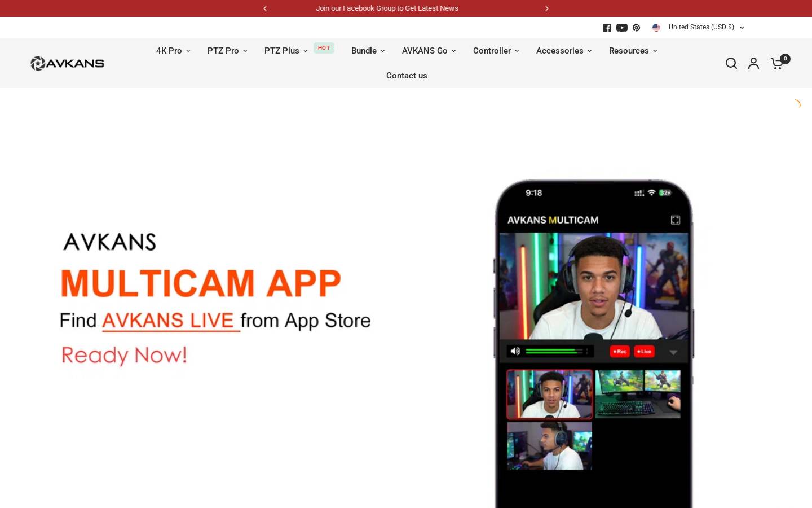The height and width of the screenshot is (508, 812).
Task: Open the account profile icon
Action: pos(753,63)
